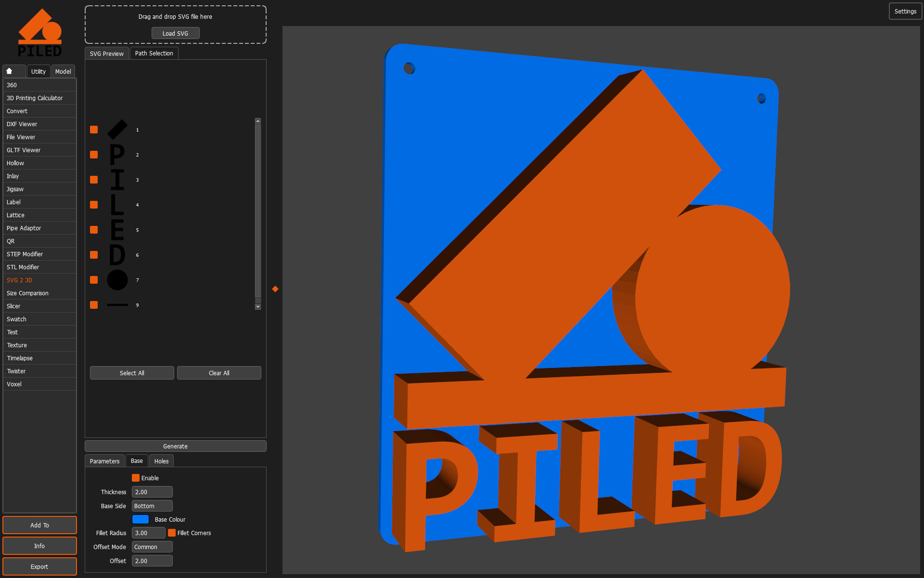Toggle path 2 checkbox
Image resolution: width=924 pixels, height=578 pixels.
[94, 155]
